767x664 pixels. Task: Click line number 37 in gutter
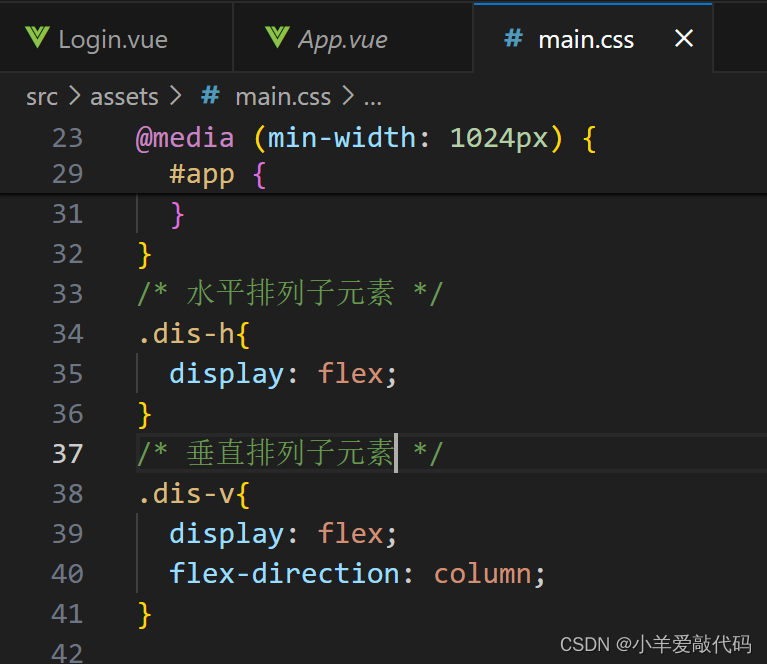pyautogui.click(x=68, y=454)
